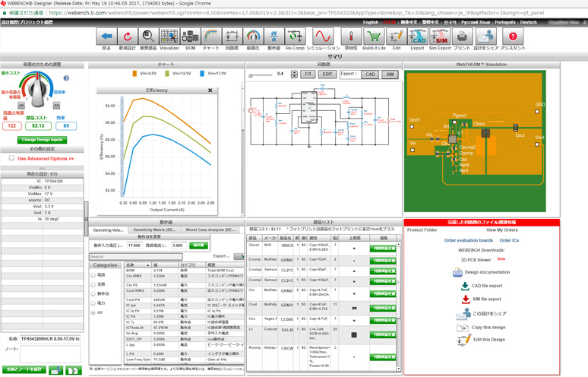This screenshot has height=377, width=588.
Task: Open the Re-Comp toolbar icon
Action: [x=295, y=36]
